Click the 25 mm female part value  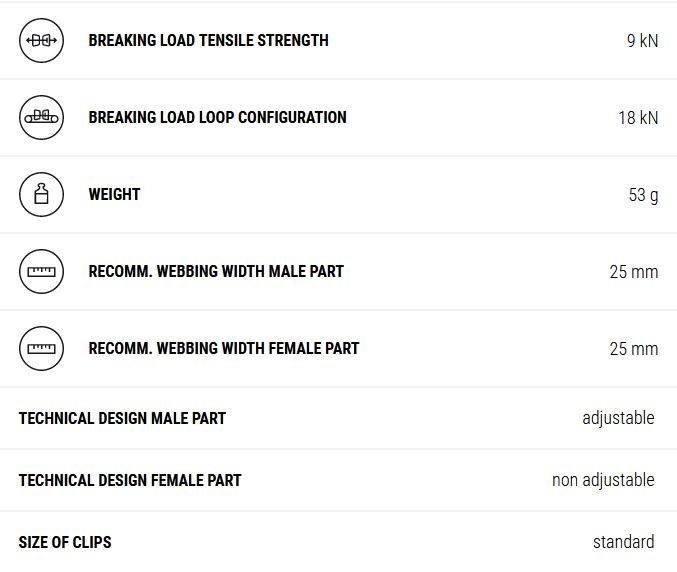point(634,349)
